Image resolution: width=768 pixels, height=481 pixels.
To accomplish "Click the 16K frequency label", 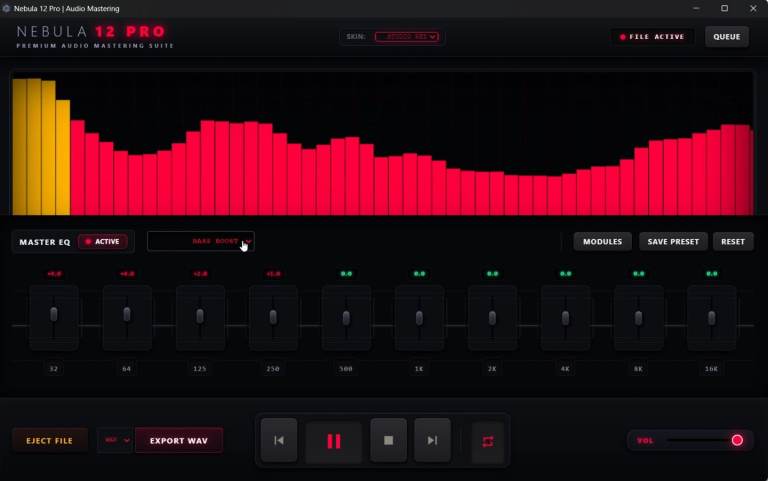I will [x=712, y=369].
